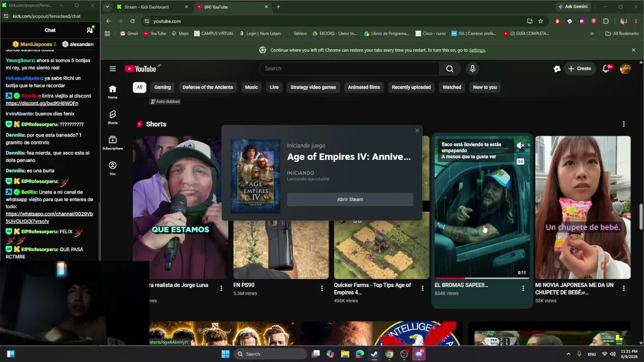Click the Abrir Steam button
Image resolution: width=644 pixels, height=362 pixels.
click(x=350, y=200)
